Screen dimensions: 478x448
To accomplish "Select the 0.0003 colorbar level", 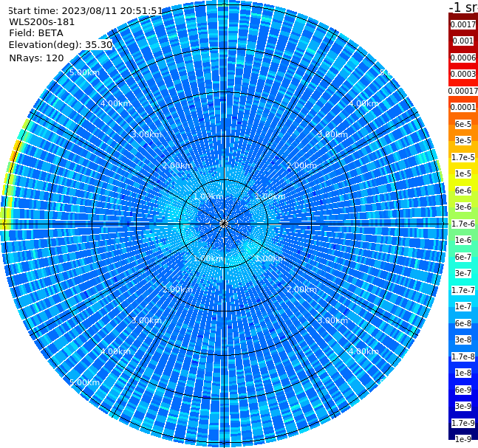I will point(463,74).
